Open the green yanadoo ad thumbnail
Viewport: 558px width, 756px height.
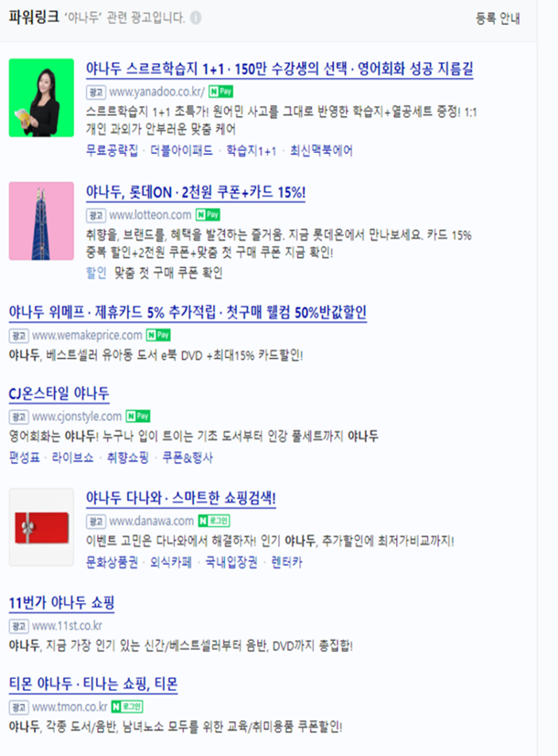pos(41,98)
